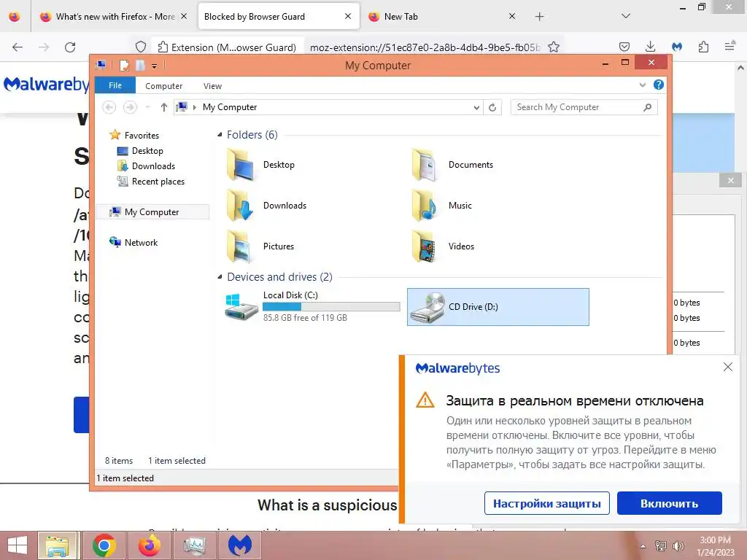
Task: Open the Downloads folder in Folders section
Action: [x=266, y=206]
